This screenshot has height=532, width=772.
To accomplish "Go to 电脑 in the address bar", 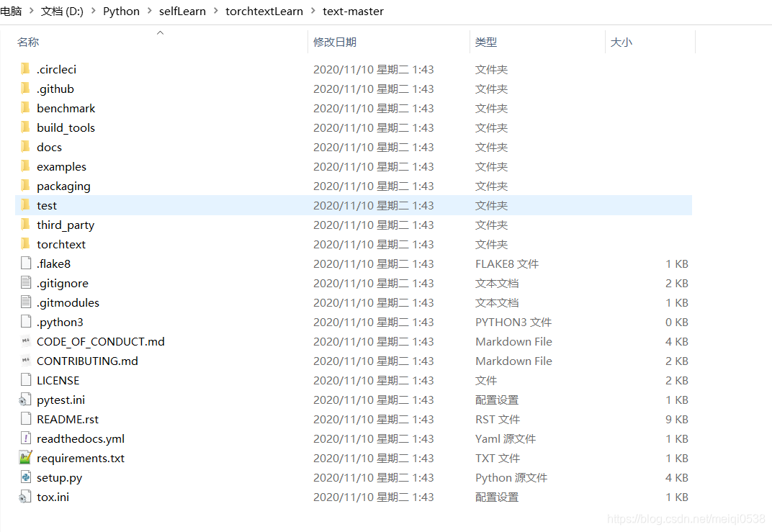I will coord(11,11).
